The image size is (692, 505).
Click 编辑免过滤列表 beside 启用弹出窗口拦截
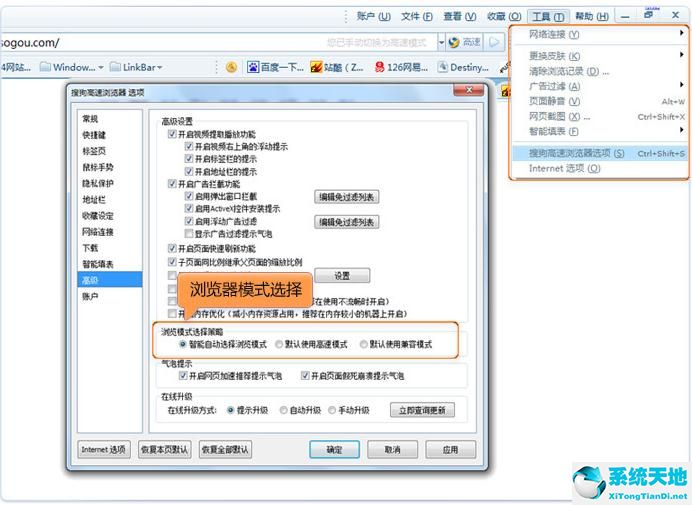click(346, 197)
